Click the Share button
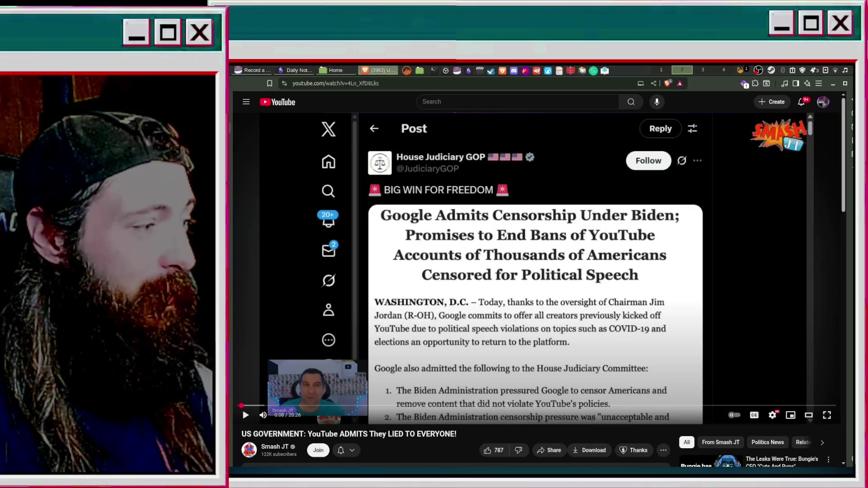 tap(549, 450)
